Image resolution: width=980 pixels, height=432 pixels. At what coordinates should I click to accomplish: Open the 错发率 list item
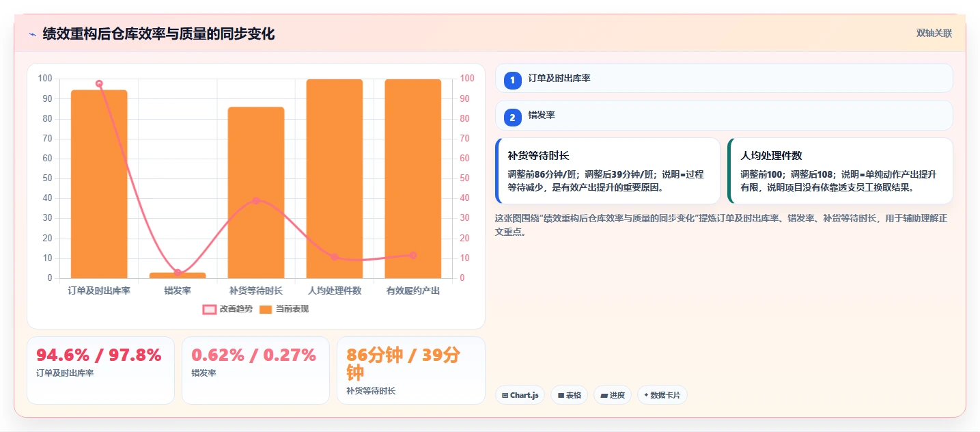pyautogui.click(x=724, y=115)
